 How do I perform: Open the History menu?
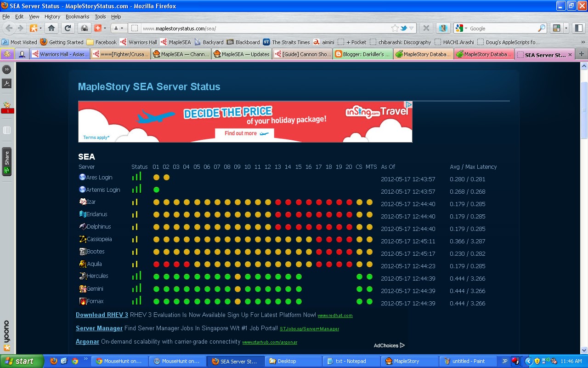click(x=52, y=17)
